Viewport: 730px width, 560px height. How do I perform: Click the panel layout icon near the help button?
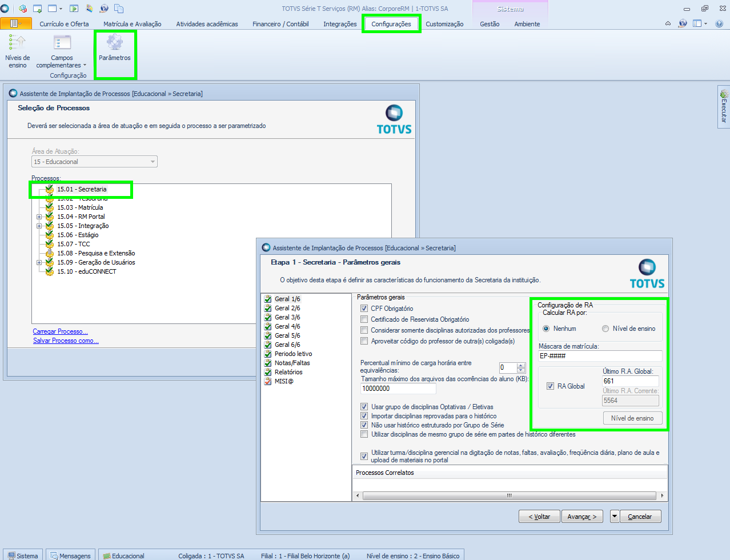(697, 23)
